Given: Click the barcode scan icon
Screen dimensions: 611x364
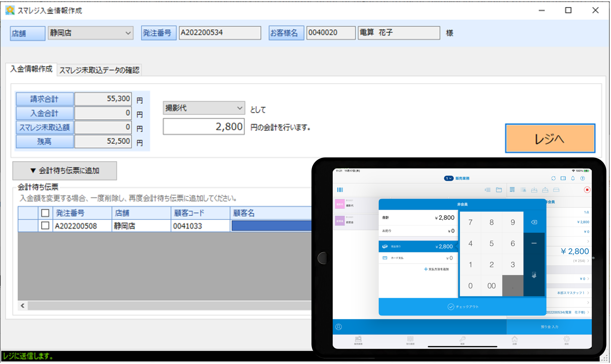Looking at the screenshot, I should [x=340, y=190].
